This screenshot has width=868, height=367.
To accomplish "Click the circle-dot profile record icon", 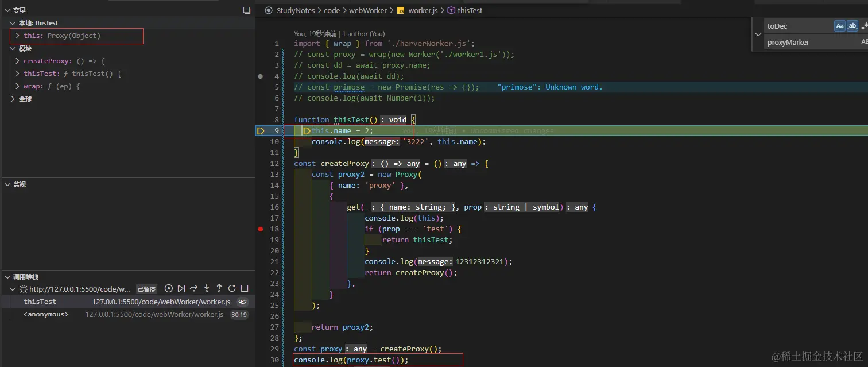I will [169, 289].
